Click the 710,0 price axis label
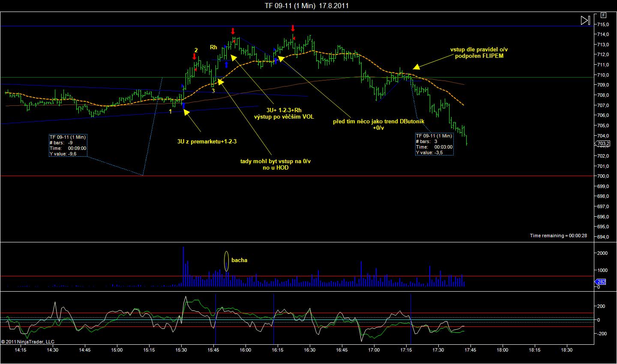Image resolution: width=617 pixels, height=364 pixels. tap(603, 75)
